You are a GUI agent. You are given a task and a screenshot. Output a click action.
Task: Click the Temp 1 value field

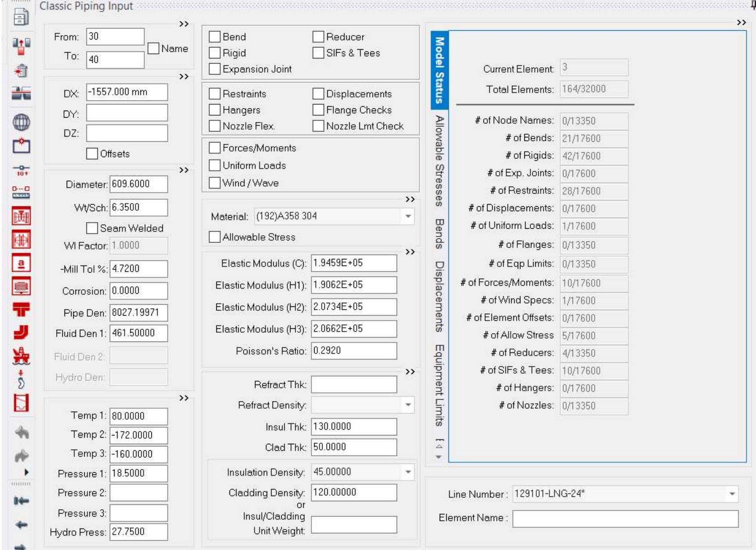pos(139,416)
